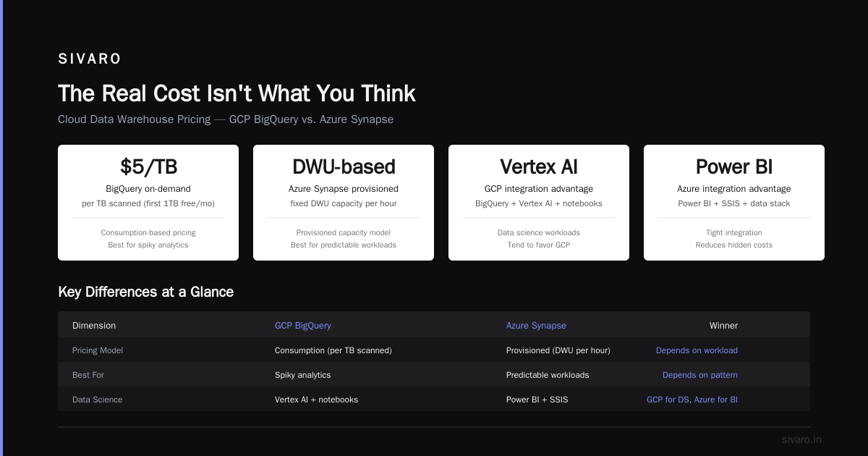Image resolution: width=868 pixels, height=456 pixels.
Task: Click 'GCP integration advantage' label
Action: 539,189
